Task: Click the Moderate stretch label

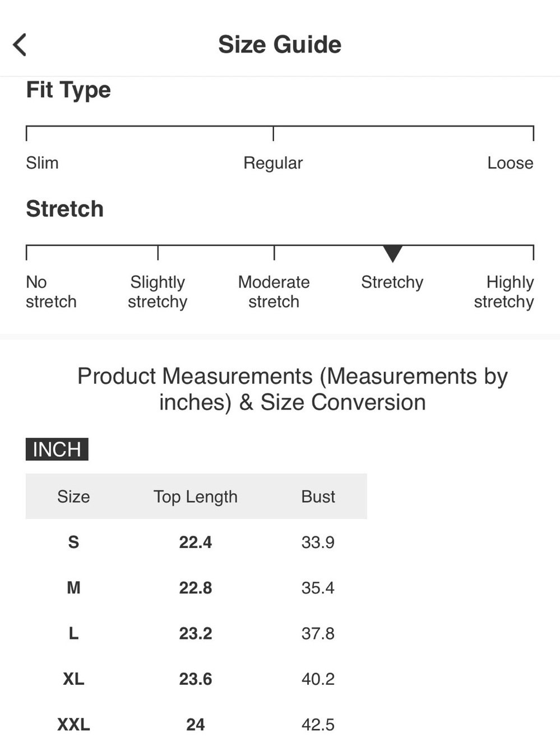Action: click(x=274, y=292)
